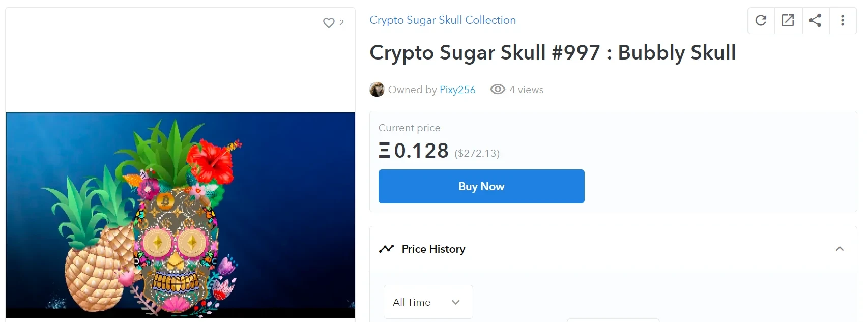Share this Bubbly Skull listing
The height and width of the screenshot is (322, 868).
[x=815, y=20]
